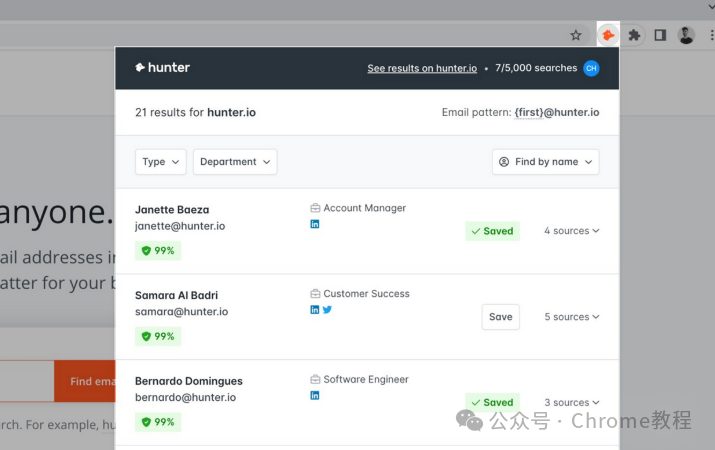Expand 4 sources for Janette Baeza
715x450 pixels.
point(571,231)
